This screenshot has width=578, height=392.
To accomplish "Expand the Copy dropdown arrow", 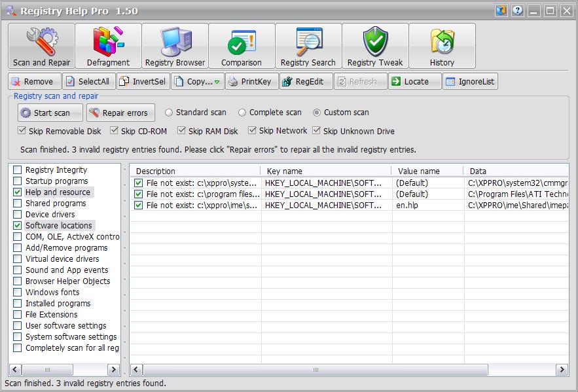I will tap(217, 82).
